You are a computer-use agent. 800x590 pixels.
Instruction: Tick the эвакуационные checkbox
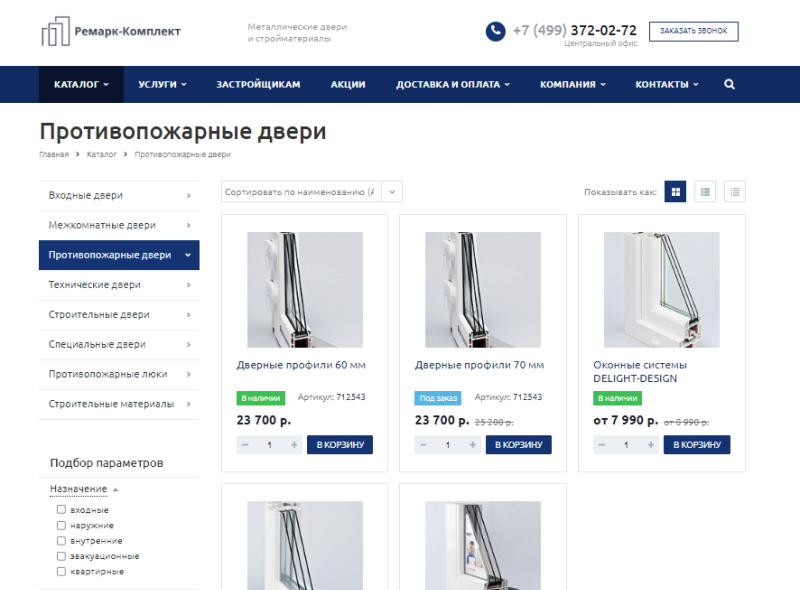pos(61,556)
